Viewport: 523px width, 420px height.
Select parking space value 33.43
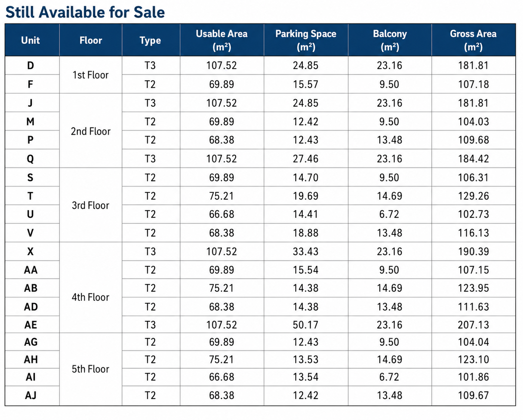(x=306, y=251)
